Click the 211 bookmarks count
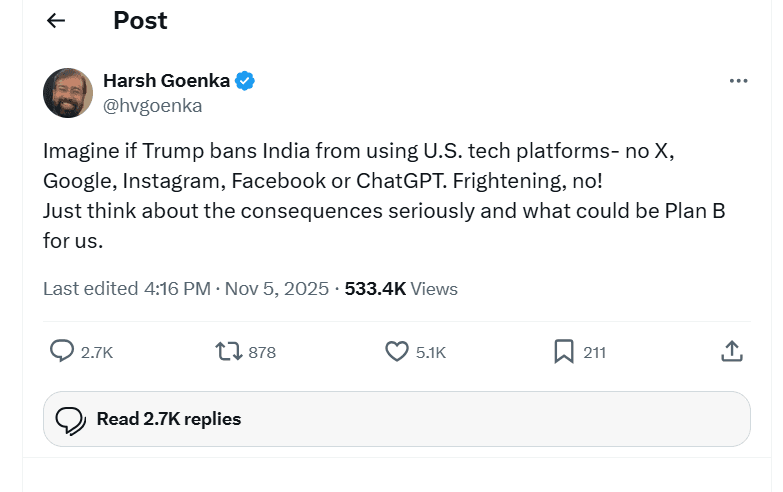 tap(595, 352)
